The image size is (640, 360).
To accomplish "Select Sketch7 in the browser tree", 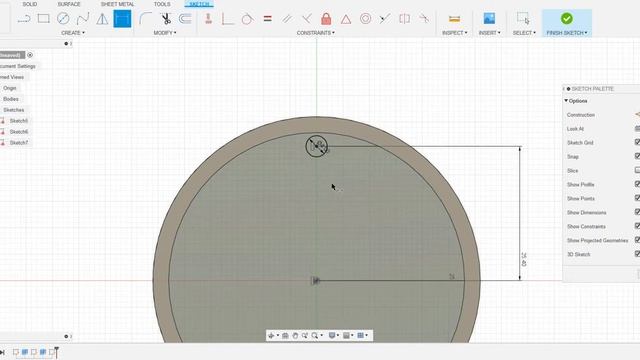I will pyautogui.click(x=19, y=143).
